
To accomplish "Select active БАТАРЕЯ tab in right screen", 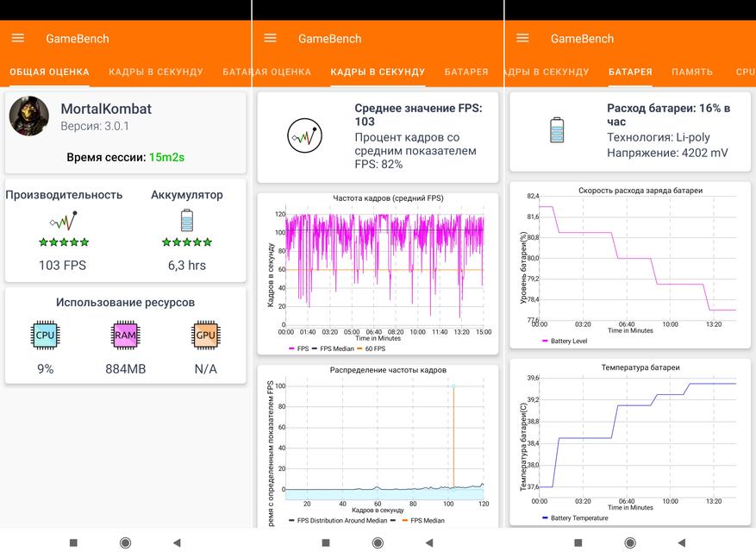I will coord(630,72).
